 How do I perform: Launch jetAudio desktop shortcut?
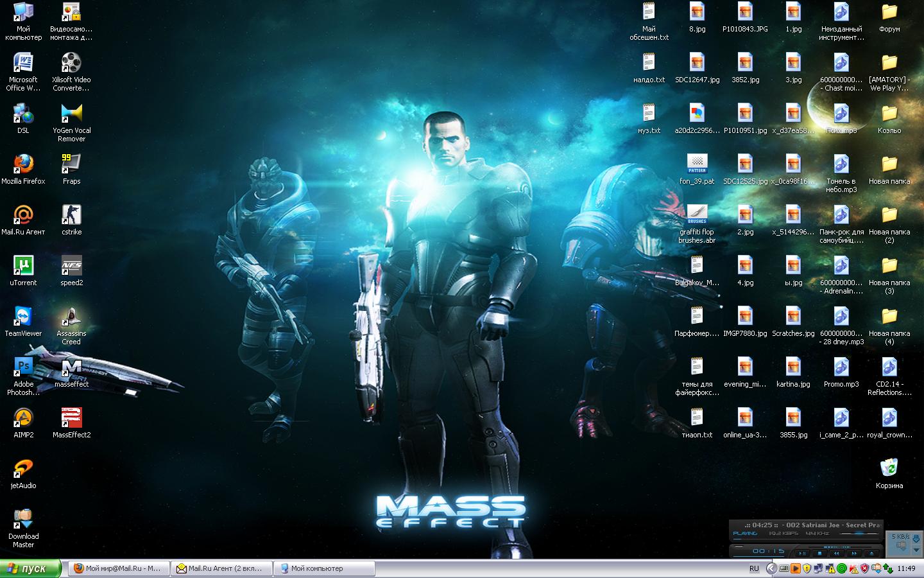pos(23,473)
